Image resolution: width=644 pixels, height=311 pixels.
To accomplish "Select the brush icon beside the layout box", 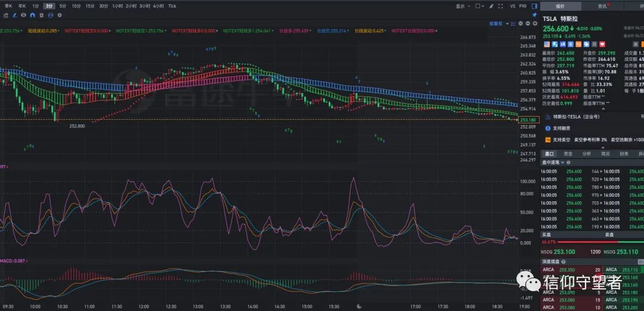I will pyautogui.click(x=491, y=6).
